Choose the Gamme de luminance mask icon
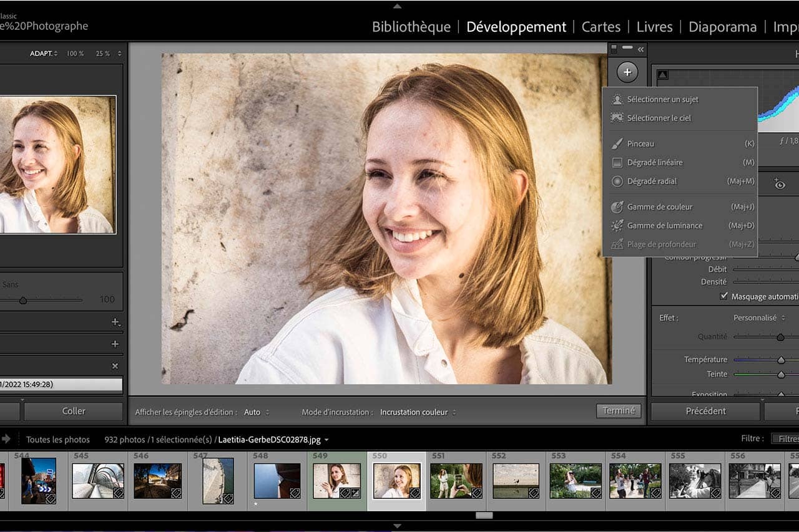The width and height of the screenshot is (799, 532). (x=617, y=225)
